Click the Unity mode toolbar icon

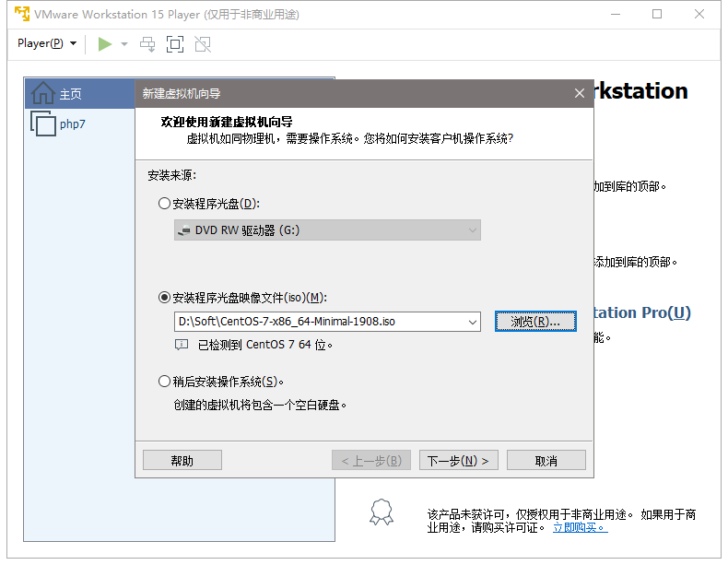(203, 43)
